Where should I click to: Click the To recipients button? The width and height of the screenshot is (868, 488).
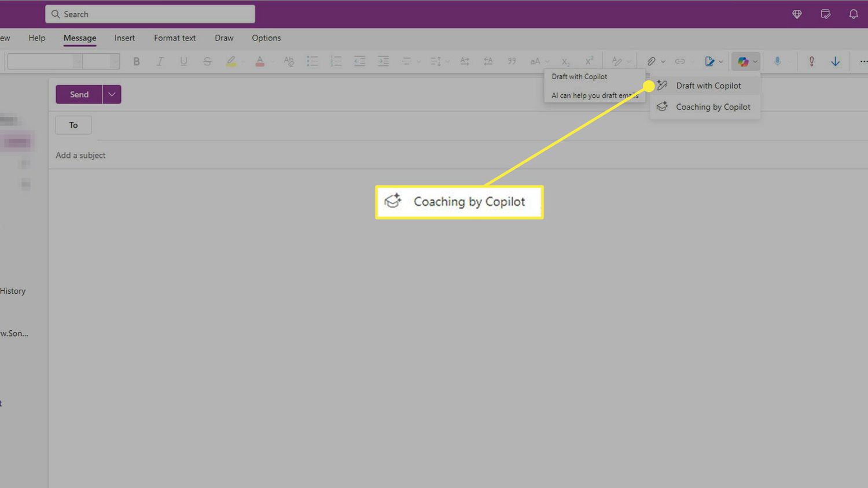pos(73,125)
